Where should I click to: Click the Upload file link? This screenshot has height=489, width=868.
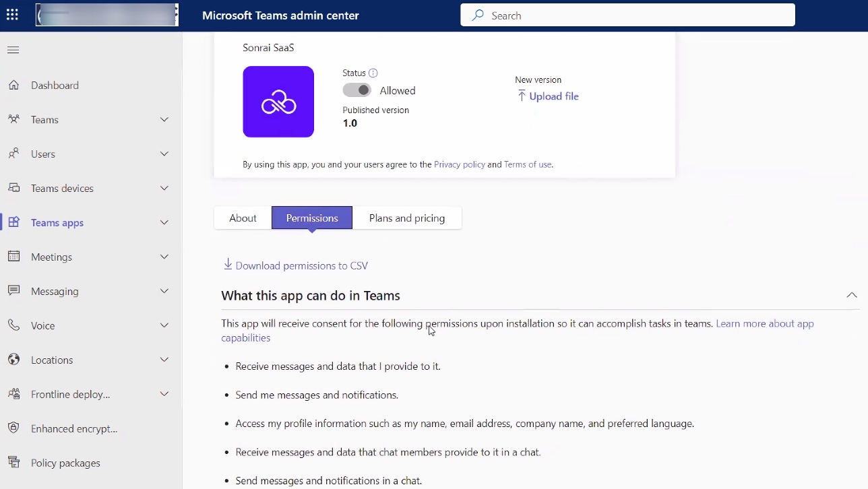pos(554,96)
